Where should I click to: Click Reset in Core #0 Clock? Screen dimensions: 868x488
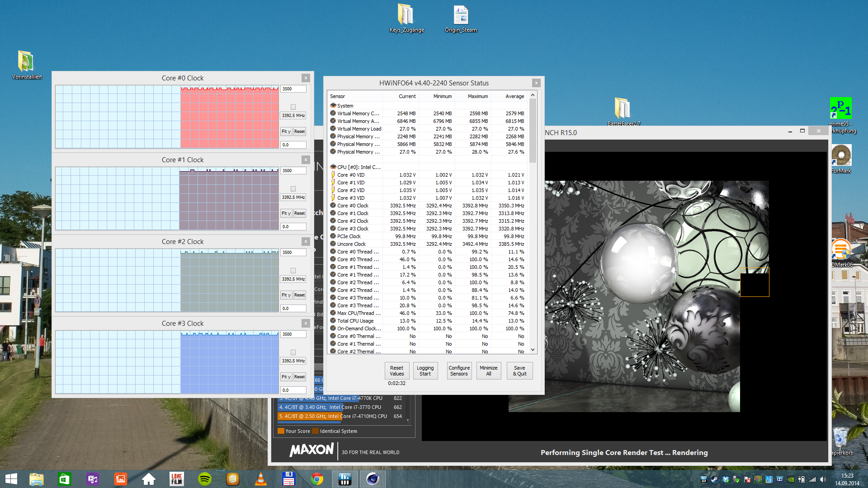[x=300, y=131]
